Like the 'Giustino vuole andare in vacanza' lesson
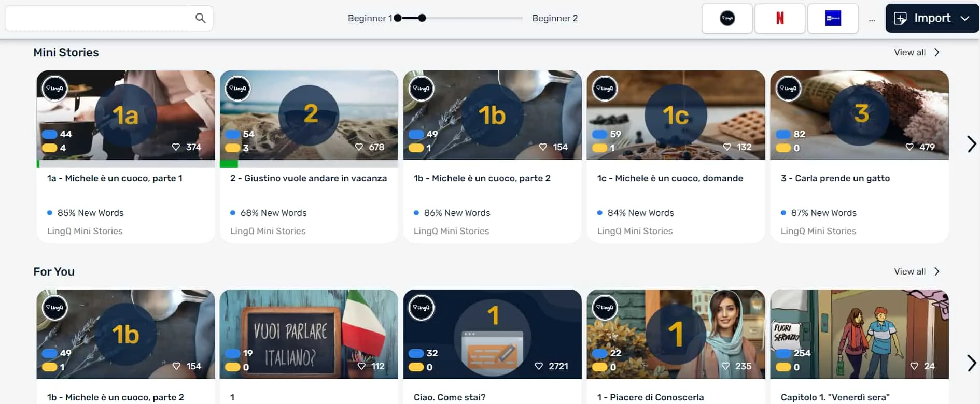Image resolution: width=980 pixels, height=404 pixels. tap(359, 147)
